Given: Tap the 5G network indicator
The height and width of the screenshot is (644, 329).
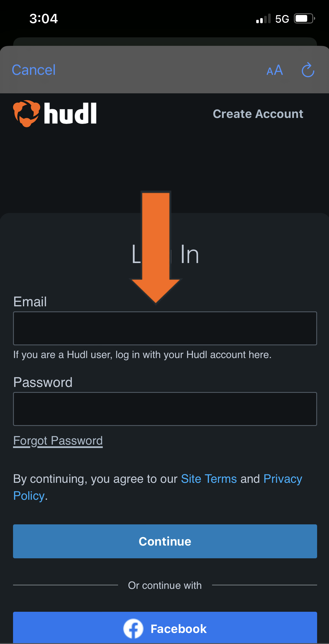Looking at the screenshot, I should pos(281,18).
